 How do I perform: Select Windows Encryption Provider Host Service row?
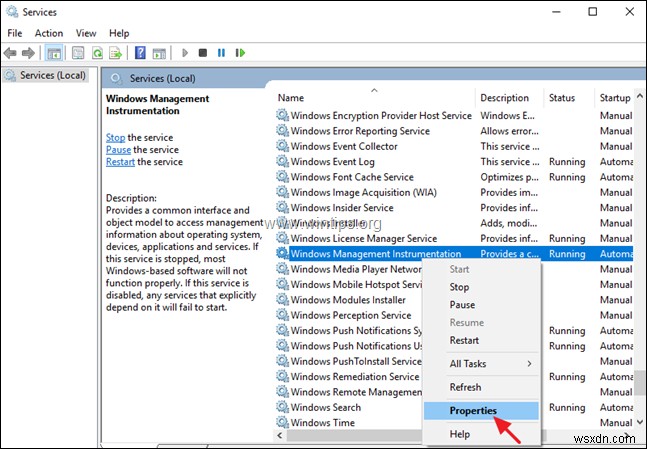tap(454, 116)
